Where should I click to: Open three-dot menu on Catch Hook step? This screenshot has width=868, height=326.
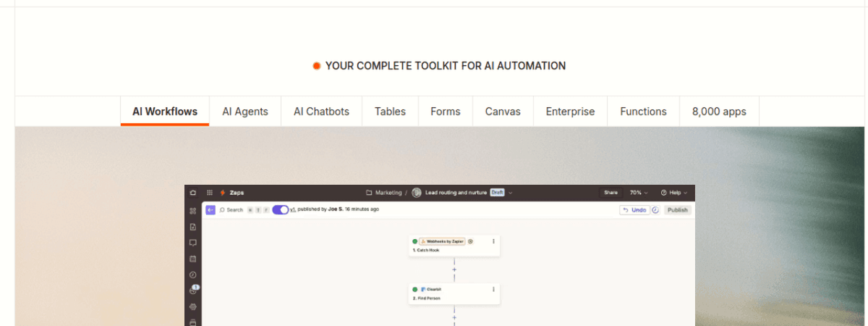(493, 241)
